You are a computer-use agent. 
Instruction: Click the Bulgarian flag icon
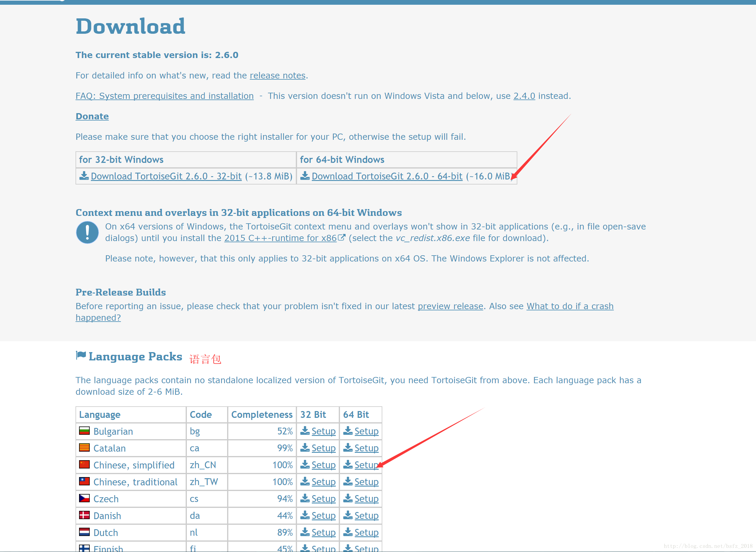click(x=84, y=431)
